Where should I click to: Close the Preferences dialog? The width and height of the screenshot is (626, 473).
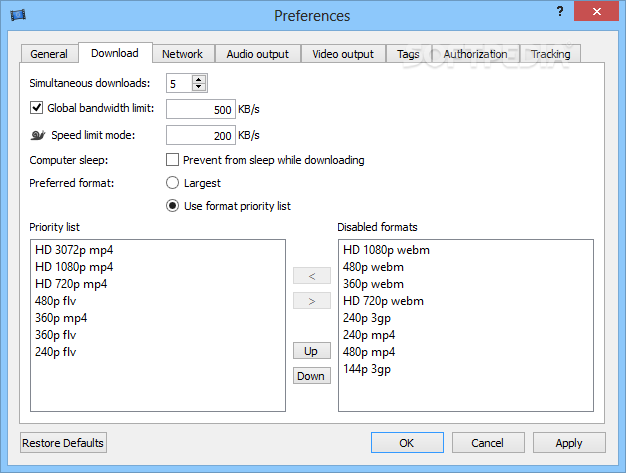point(596,11)
